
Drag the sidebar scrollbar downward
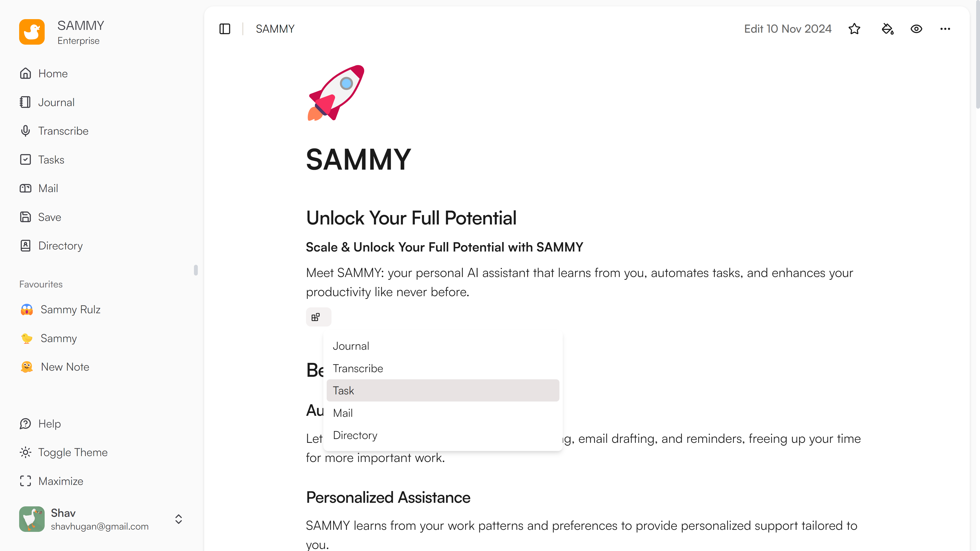[196, 270]
